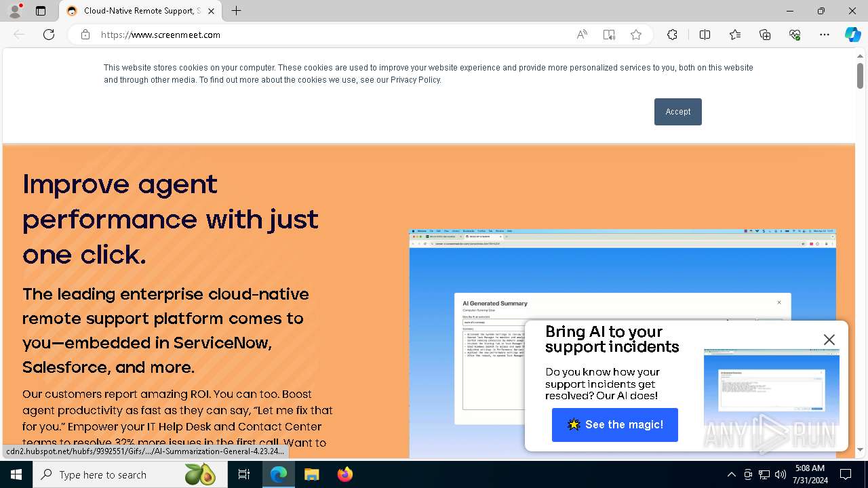Accept the cookie notice
The image size is (868, 488).
click(678, 112)
